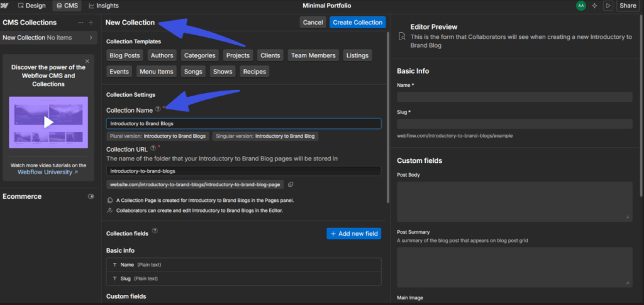This screenshot has height=305, width=644.
Task: Open the AI assistant sparkle icon
Action: pos(594,6)
